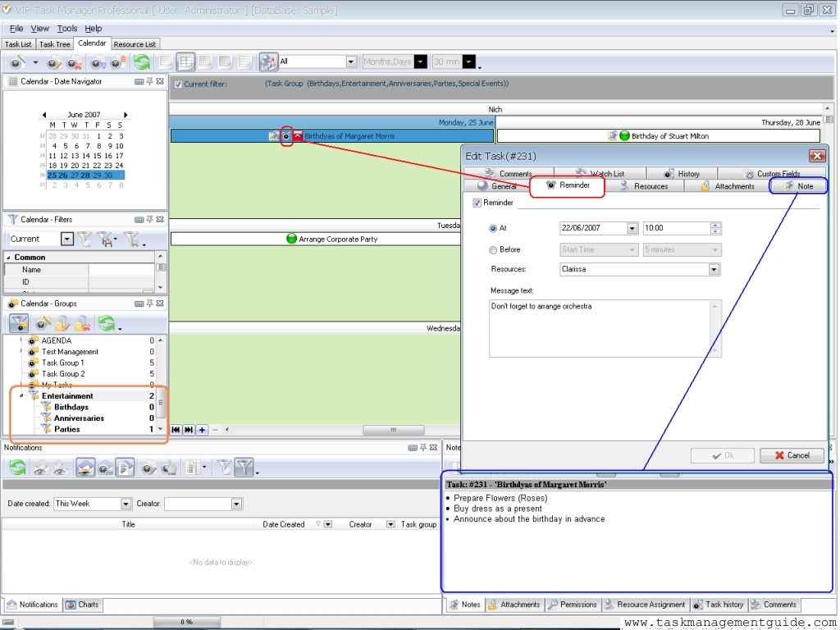Viewport: 840px width, 630px height.
Task: Click the green Refresh icon in main toolbar
Action: point(141,62)
